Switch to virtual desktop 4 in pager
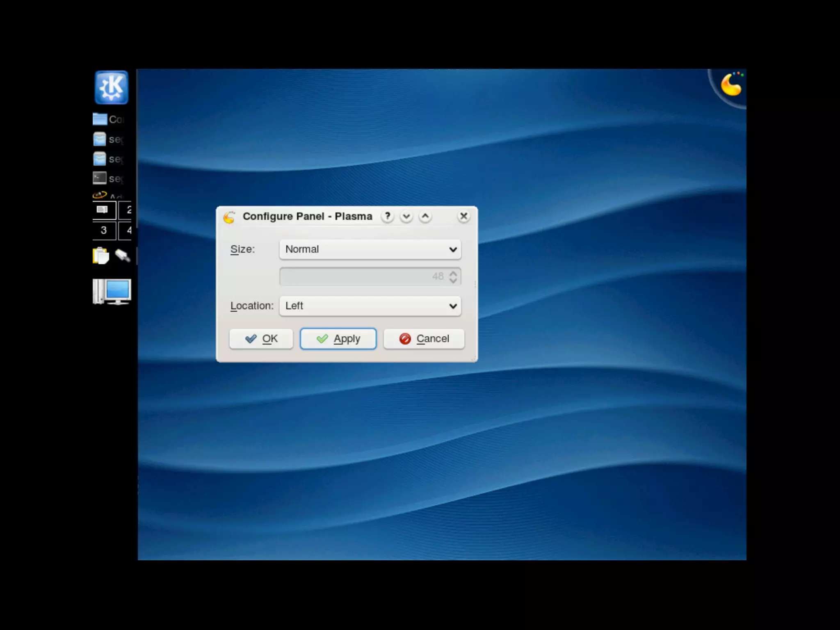The width and height of the screenshot is (840, 630). (126, 230)
